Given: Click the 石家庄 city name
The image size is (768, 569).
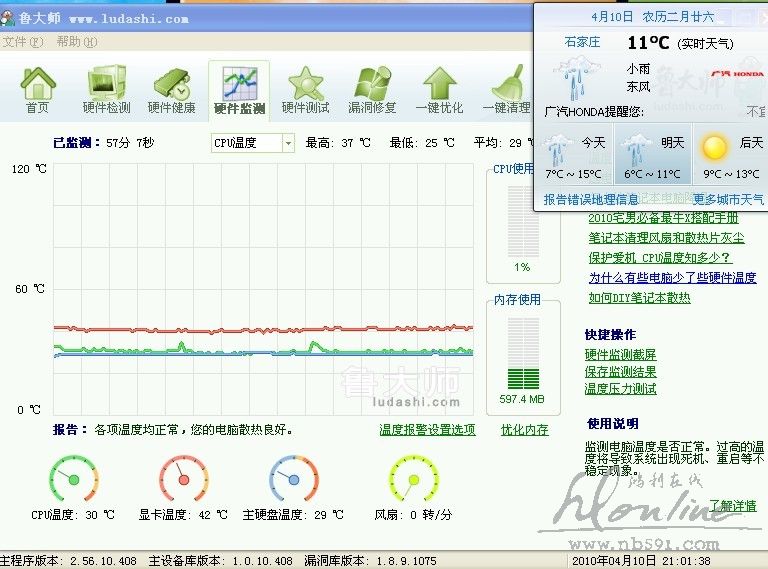Looking at the screenshot, I should 582,42.
